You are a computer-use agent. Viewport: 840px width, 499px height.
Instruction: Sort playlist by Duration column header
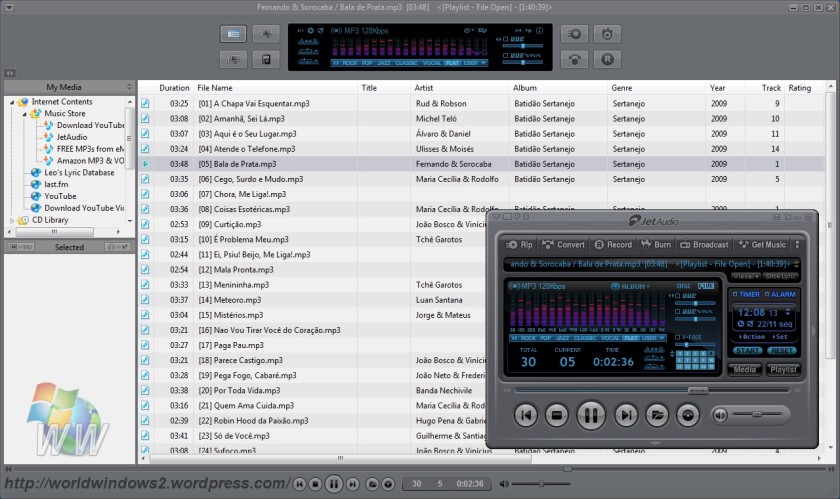tap(174, 88)
